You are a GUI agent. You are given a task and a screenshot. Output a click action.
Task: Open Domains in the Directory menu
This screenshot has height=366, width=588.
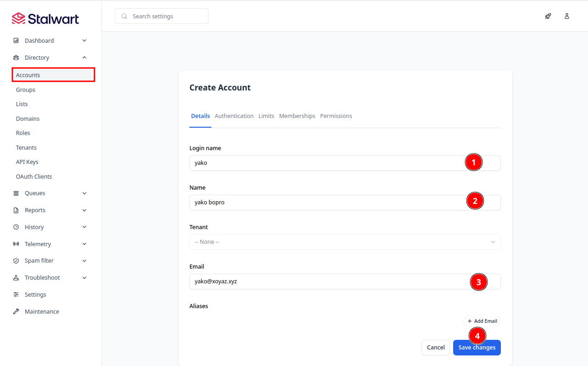(28, 118)
